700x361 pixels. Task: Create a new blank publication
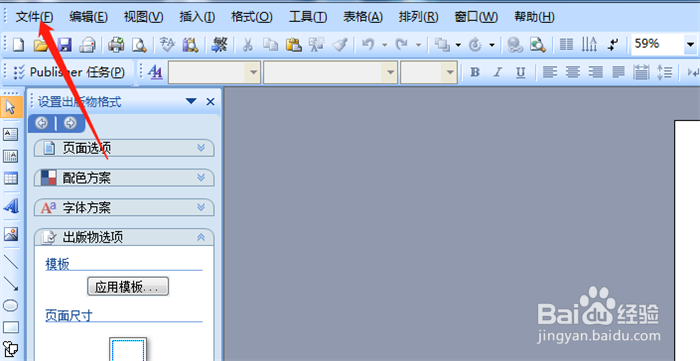coord(18,45)
